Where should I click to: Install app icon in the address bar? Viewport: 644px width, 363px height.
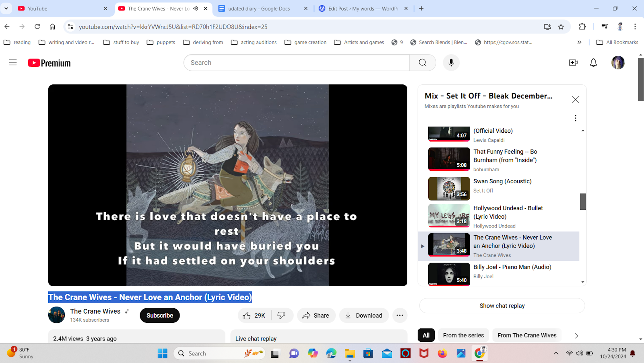point(547,27)
